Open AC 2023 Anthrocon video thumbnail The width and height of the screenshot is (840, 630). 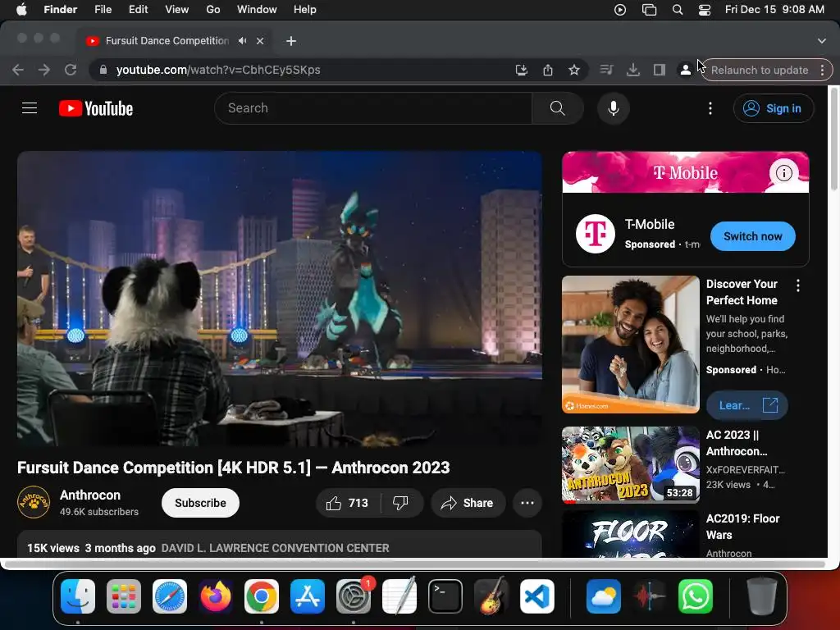631,465
